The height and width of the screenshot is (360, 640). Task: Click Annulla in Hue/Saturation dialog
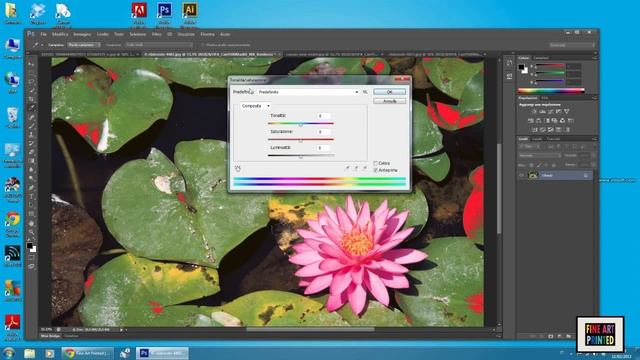pyautogui.click(x=389, y=101)
